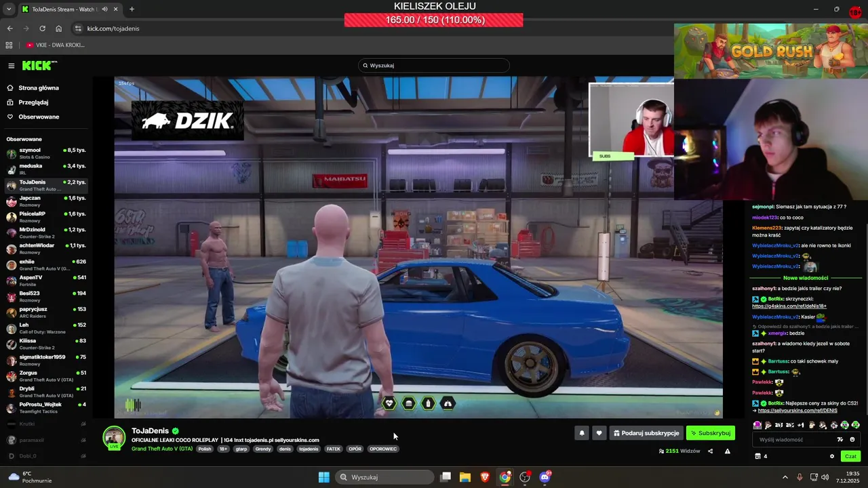Viewport: 868px width, 488px height.
Task: Click the heart follow button
Action: click(x=599, y=433)
